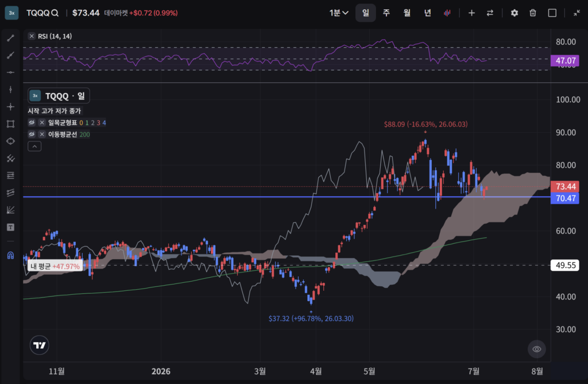Click the $88.09 high price annotation
This screenshot has height=384, width=588.
425,124
